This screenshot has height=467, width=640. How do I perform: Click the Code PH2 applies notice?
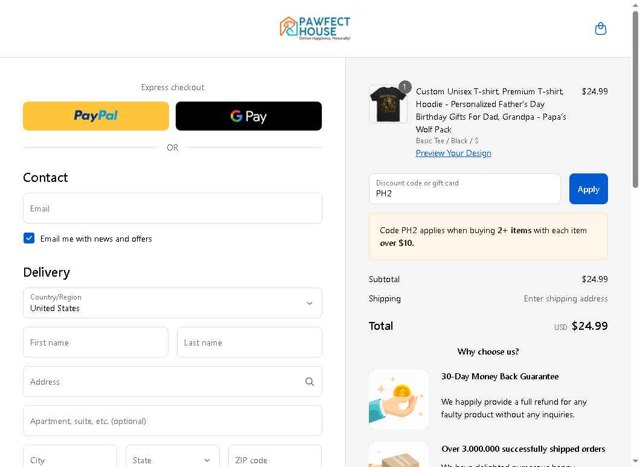click(488, 236)
